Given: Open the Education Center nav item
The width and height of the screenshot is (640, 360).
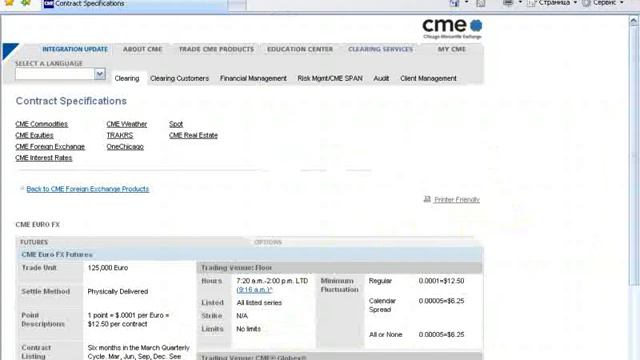Looking at the screenshot, I should point(300,49).
